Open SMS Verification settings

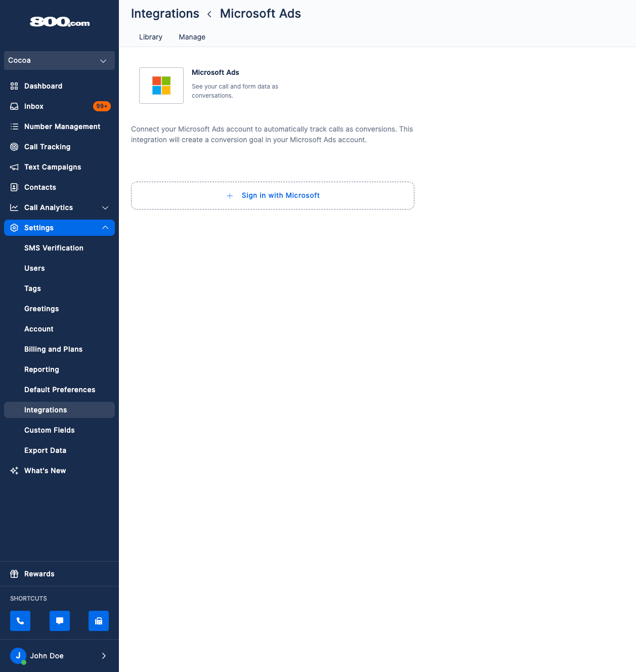59,248
